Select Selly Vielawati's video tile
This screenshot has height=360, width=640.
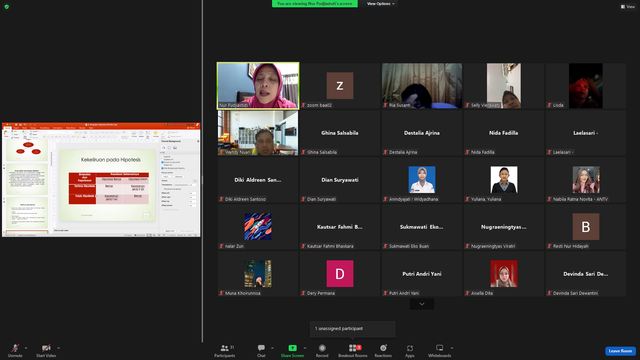click(504, 86)
